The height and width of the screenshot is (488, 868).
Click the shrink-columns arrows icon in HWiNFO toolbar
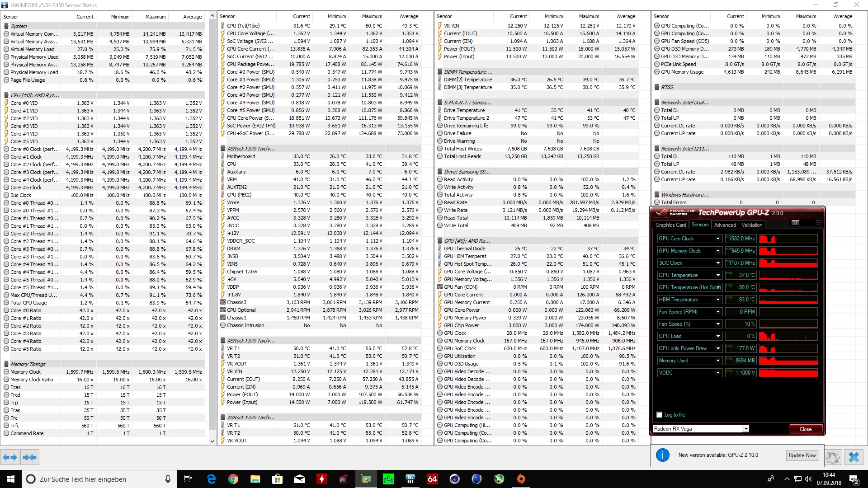pyautogui.click(x=29, y=457)
